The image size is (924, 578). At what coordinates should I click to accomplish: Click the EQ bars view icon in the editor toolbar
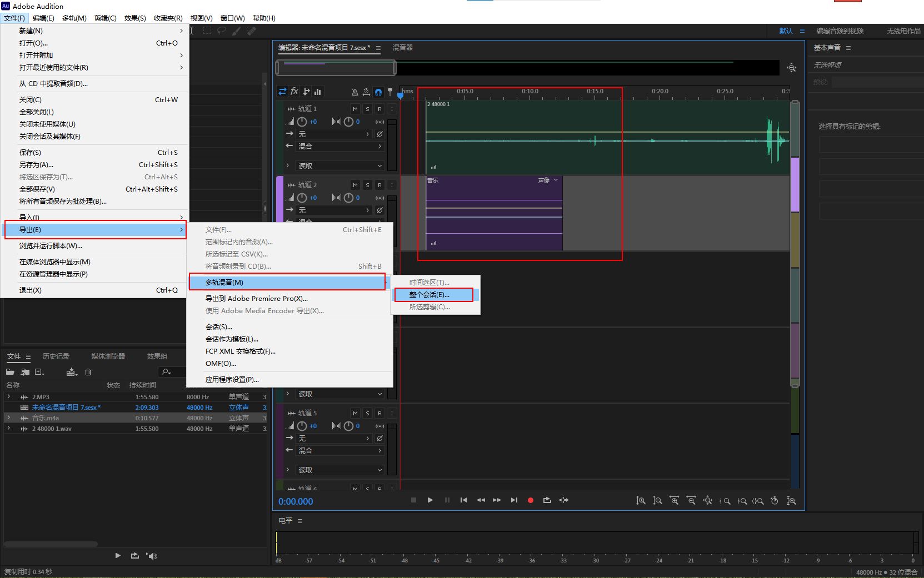coord(318,92)
